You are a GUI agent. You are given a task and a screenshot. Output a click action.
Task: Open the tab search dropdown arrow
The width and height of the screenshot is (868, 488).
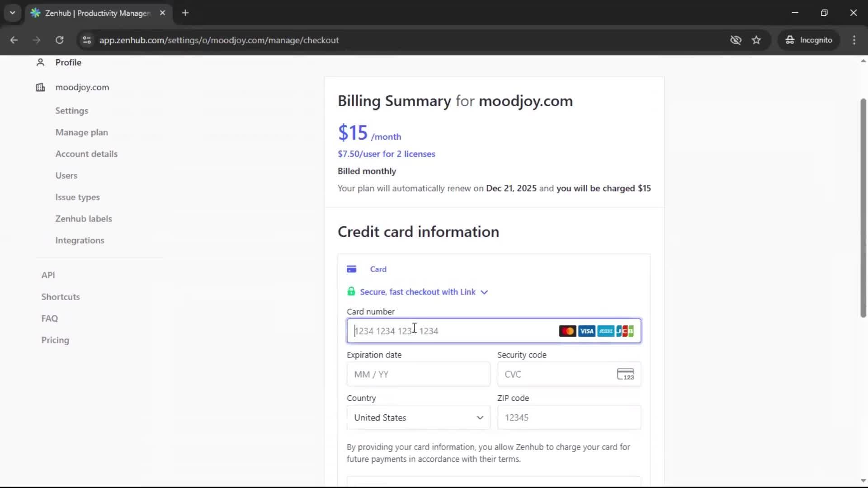tap(12, 13)
